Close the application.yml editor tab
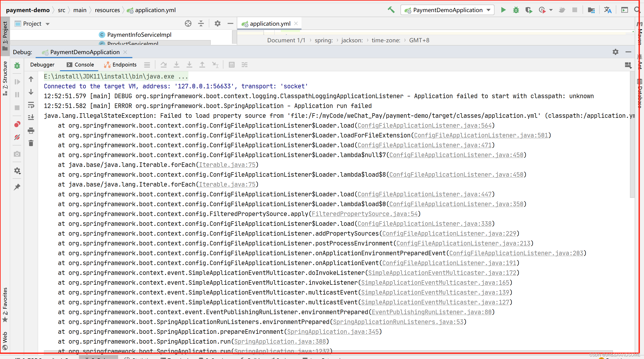The width and height of the screenshot is (644, 359). [x=296, y=23]
